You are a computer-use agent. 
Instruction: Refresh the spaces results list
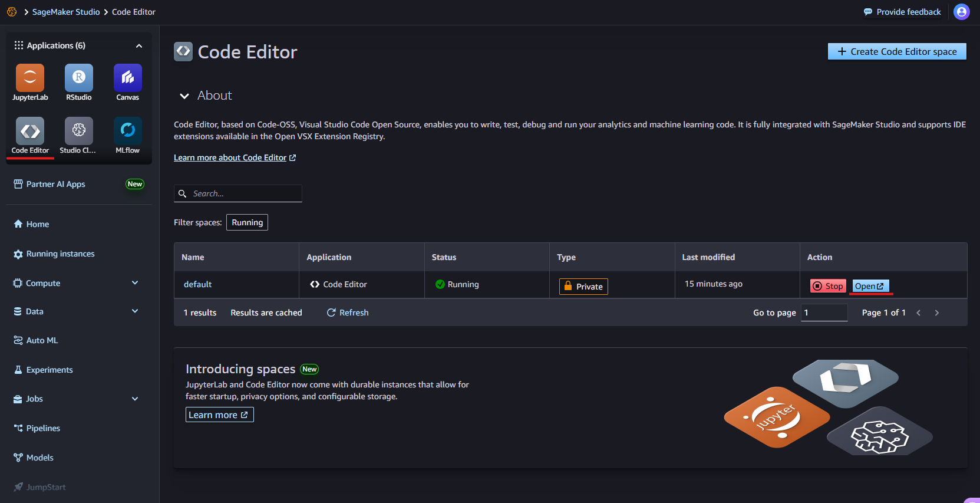(348, 313)
